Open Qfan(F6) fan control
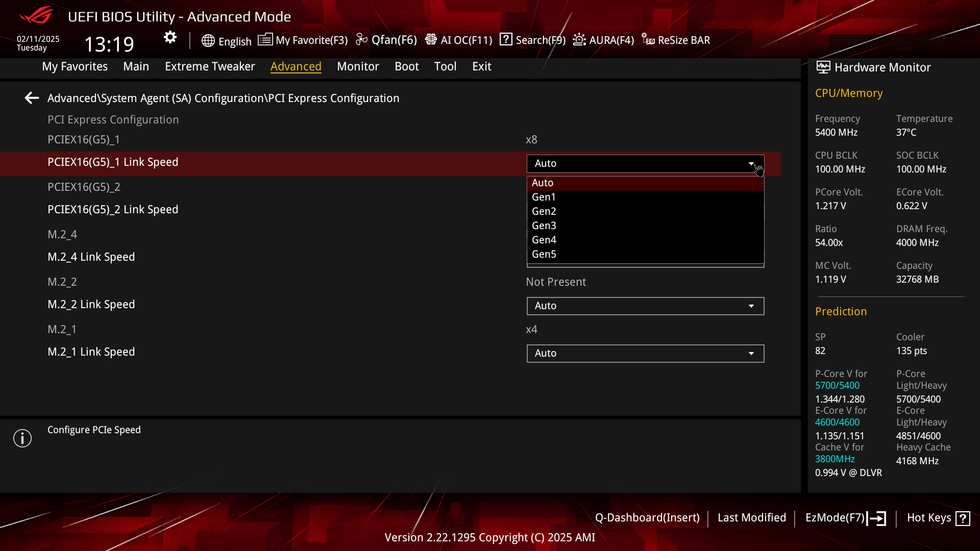Viewport: 980px width, 551px height. (361, 40)
